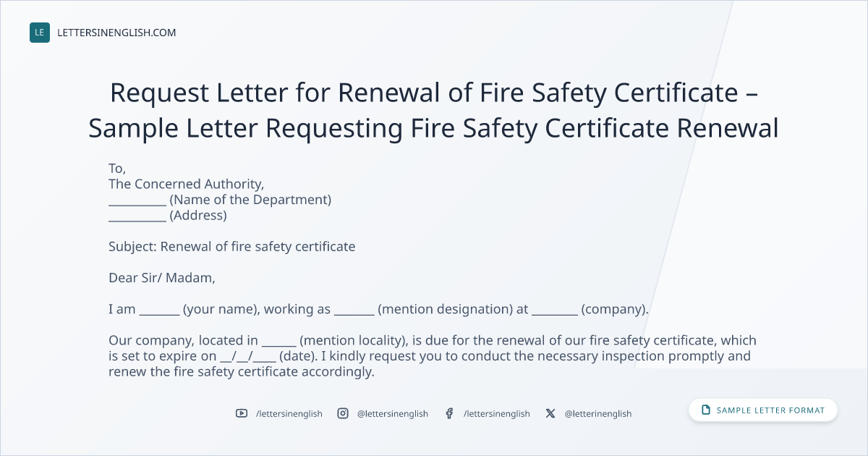Click the X (Twitter) icon

(x=550, y=413)
